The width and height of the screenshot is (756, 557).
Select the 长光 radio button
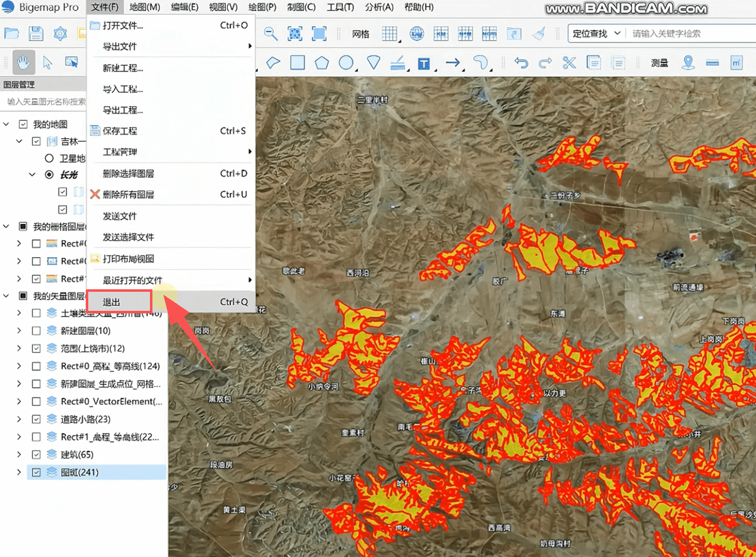49,175
